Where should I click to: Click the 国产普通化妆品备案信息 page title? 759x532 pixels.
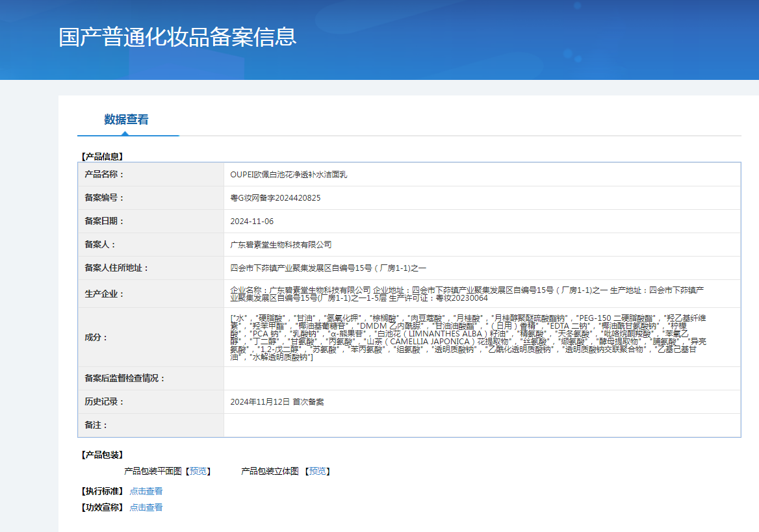click(x=177, y=37)
